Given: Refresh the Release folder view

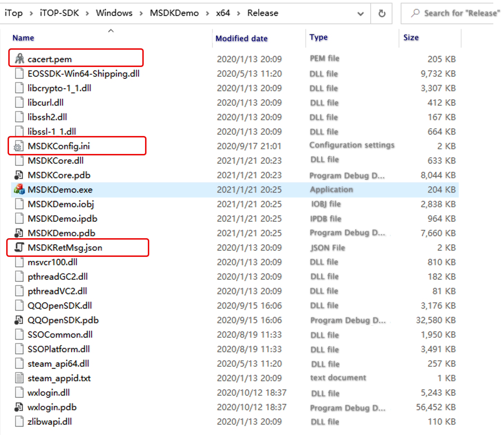Looking at the screenshot, I should tap(382, 13).
